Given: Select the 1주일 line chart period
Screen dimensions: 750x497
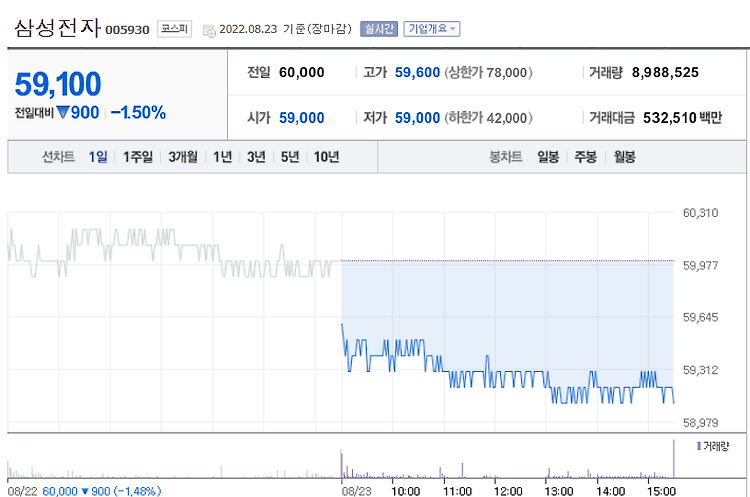Looking at the screenshot, I should pos(138,156).
